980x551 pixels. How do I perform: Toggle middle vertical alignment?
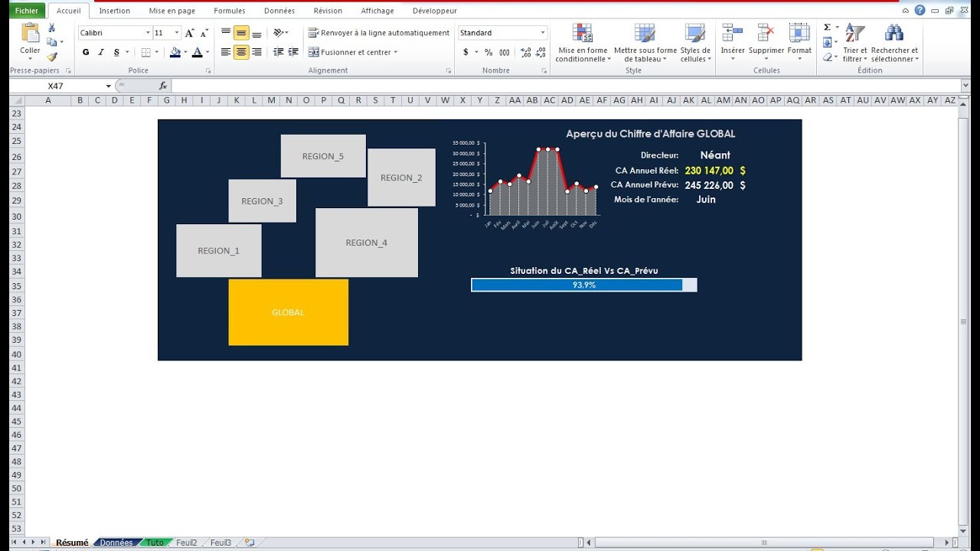[x=241, y=33]
